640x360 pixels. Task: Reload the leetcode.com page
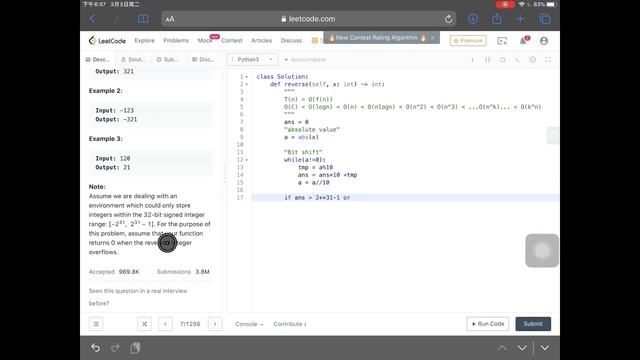point(448,19)
